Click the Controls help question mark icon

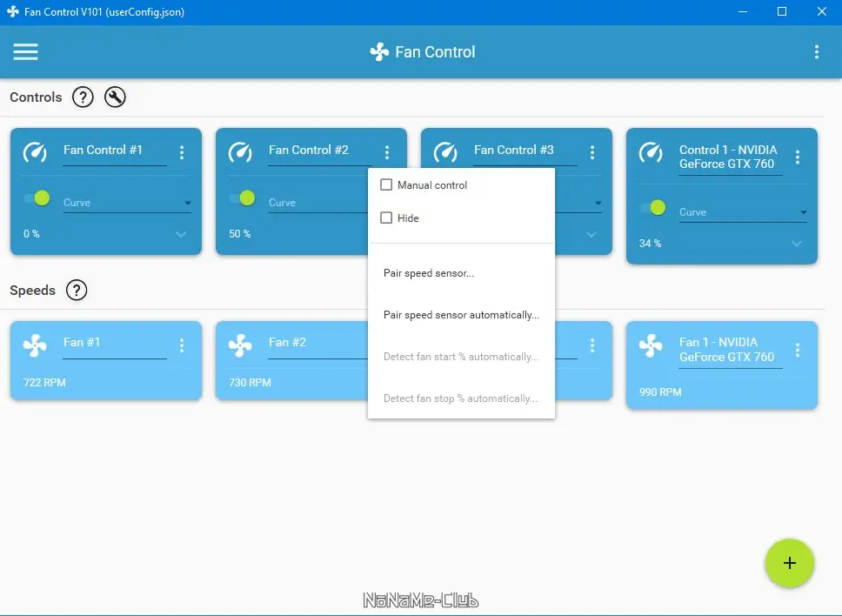tap(83, 97)
